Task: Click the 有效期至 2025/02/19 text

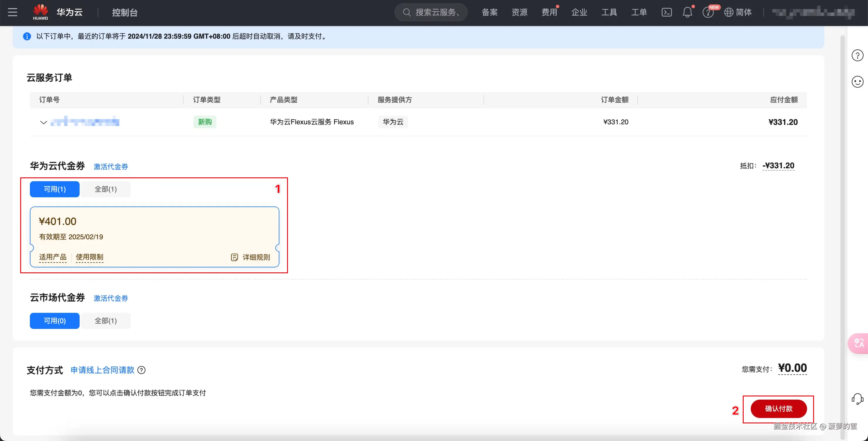Action: (x=71, y=237)
